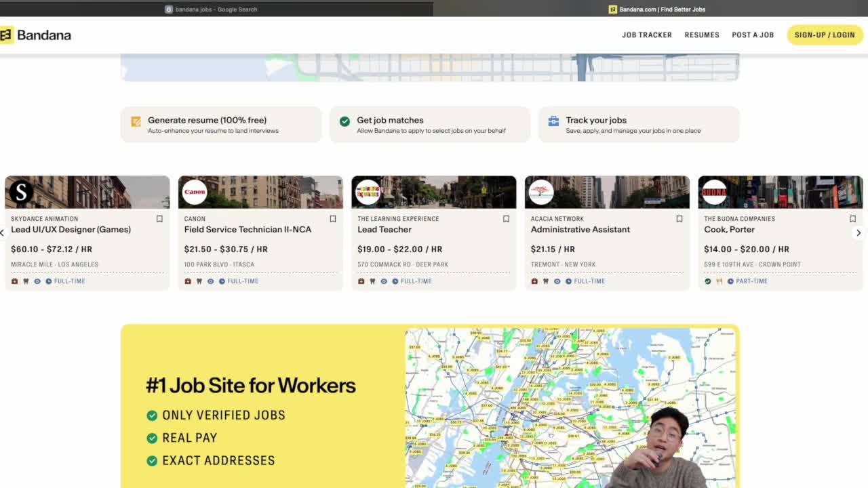Screen dimensions: 868x488
Task: Open the Lead UI/UX Designer (Games) listing
Action: pos(71,230)
